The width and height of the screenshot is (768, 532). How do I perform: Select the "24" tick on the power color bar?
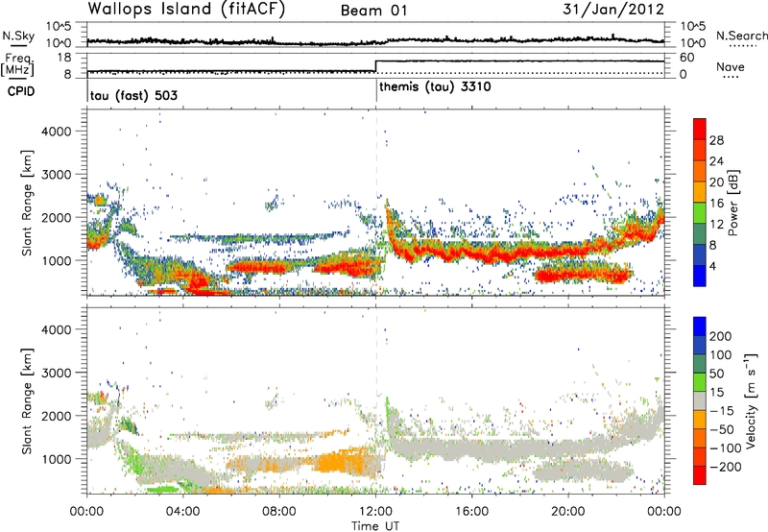[x=716, y=161]
